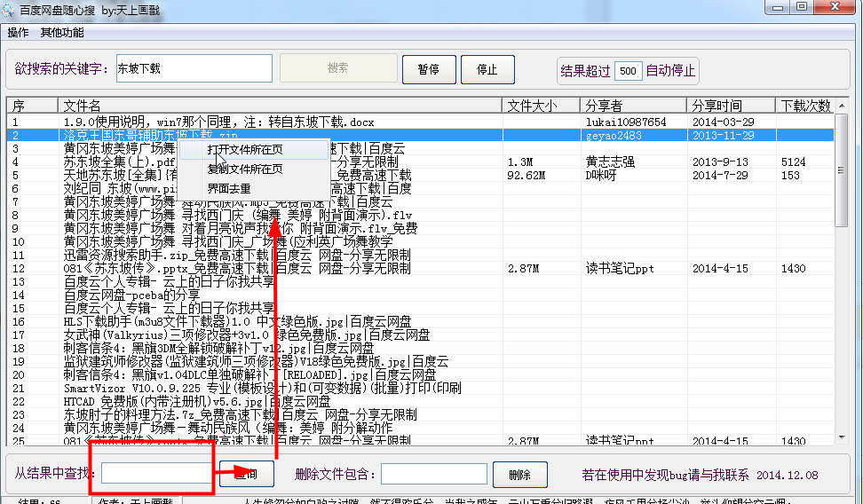Stop the search with 停止 button

tap(487, 69)
